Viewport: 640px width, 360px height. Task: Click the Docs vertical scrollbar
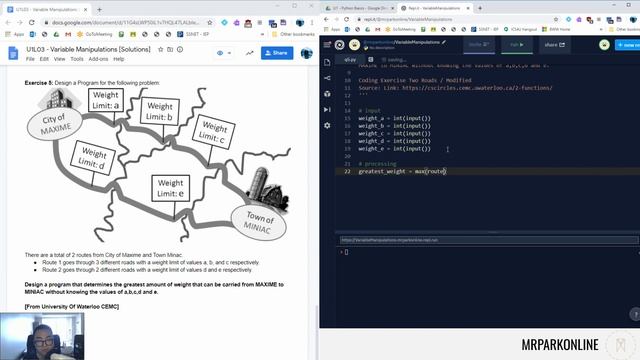(x=317, y=333)
